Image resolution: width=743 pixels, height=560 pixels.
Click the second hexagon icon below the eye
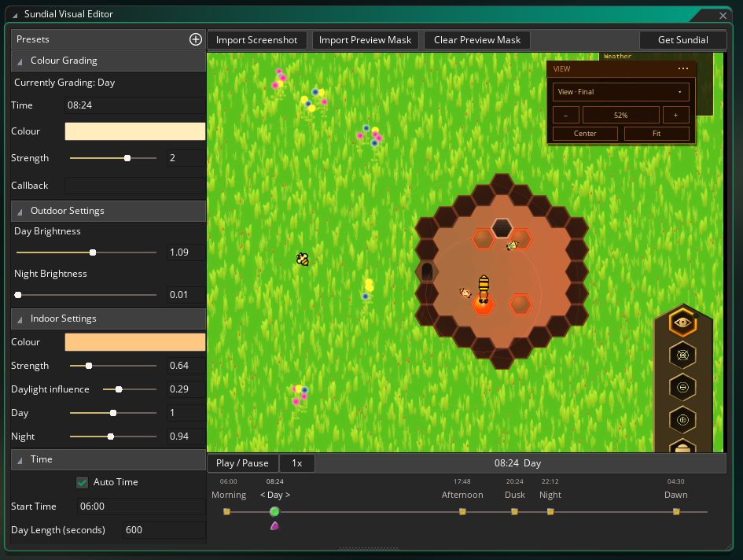click(682, 356)
